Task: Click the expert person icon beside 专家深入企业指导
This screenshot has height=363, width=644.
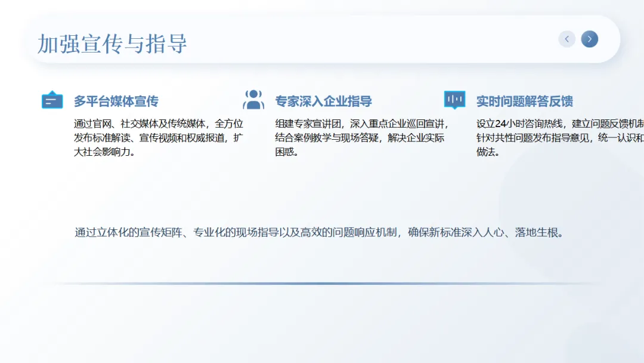Action: (x=253, y=100)
